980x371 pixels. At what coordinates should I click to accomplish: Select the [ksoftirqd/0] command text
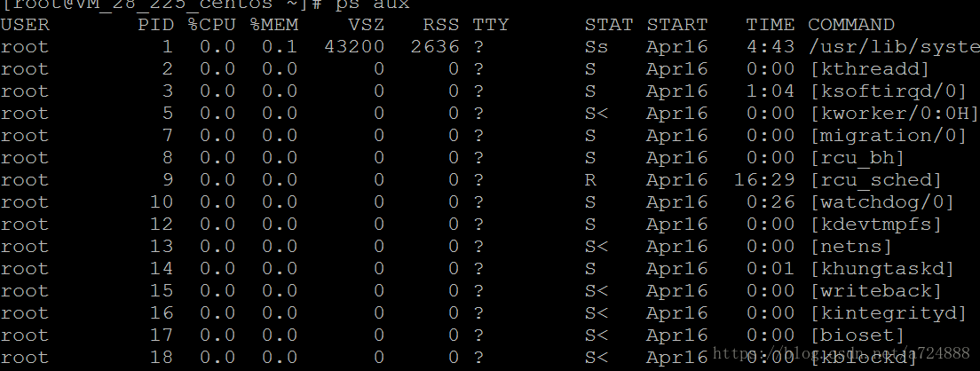click(x=889, y=91)
